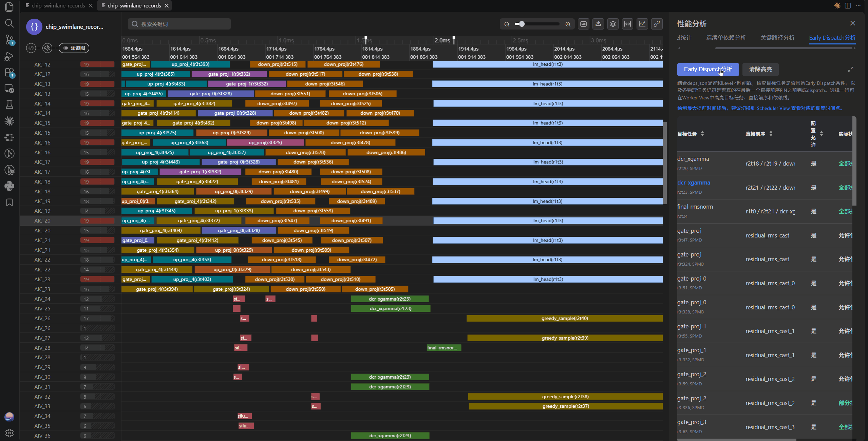Click the AIV_24 lane label
Image resolution: width=868 pixels, height=441 pixels.
[x=42, y=299]
